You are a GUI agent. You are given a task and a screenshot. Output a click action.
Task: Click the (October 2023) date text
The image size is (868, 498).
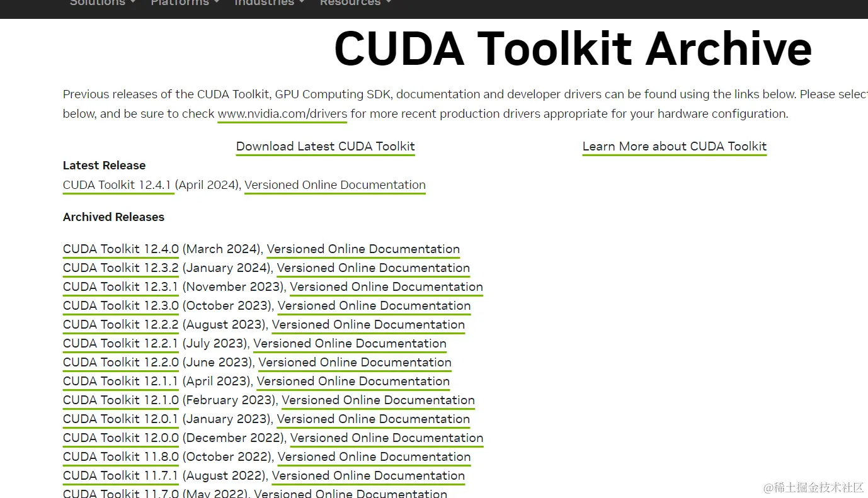[228, 306]
